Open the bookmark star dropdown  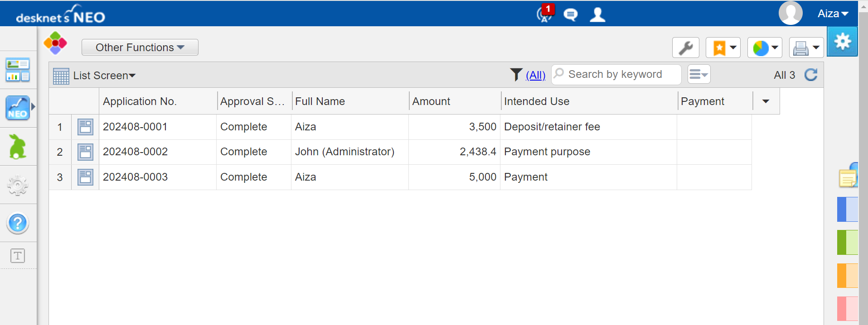[723, 48]
